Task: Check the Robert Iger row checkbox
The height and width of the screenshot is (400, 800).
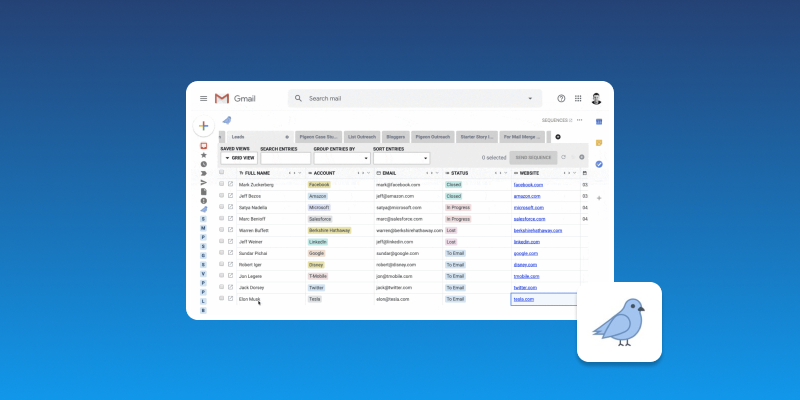Action: pyautogui.click(x=221, y=264)
